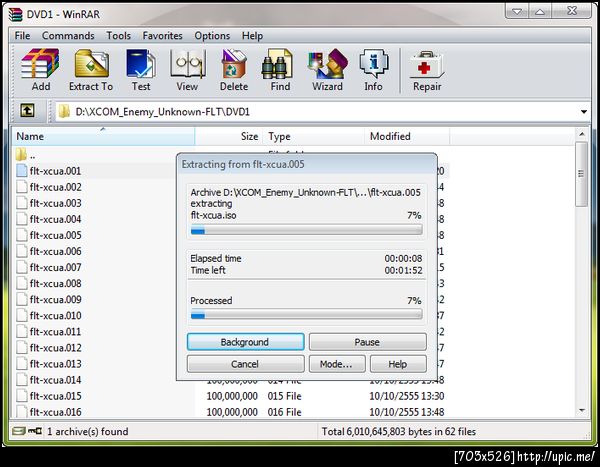
Task: Select file flt-xcua.011
Action: [x=55, y=331]
